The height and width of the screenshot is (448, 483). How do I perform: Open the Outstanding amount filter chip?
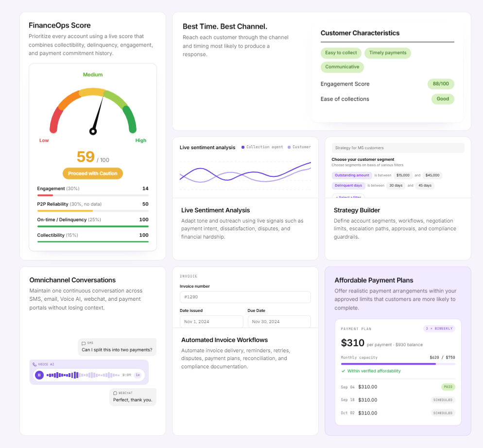coord(352,175)
